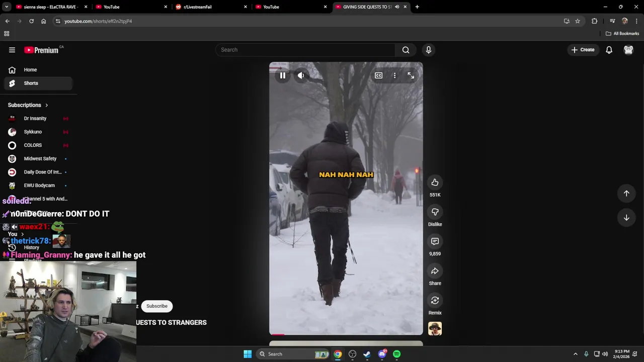Open the browser media controls icon

(612, 21)
